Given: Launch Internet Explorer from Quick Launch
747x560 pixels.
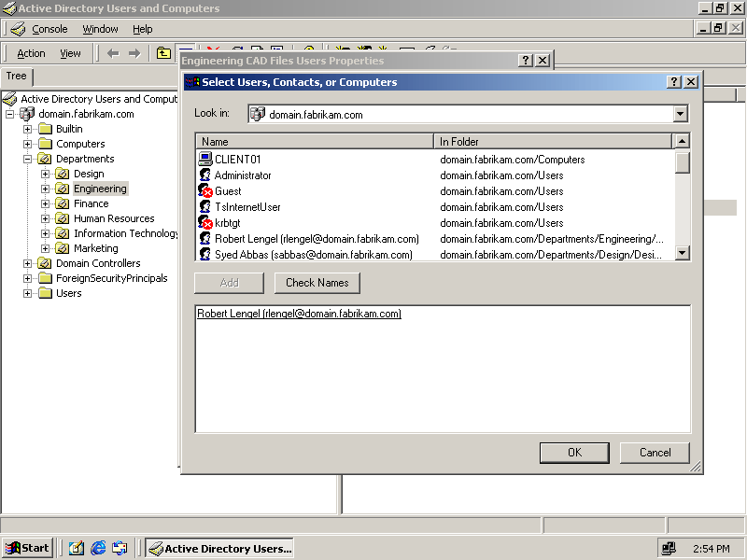Looking at the screenshot, I should pos(98,549).
